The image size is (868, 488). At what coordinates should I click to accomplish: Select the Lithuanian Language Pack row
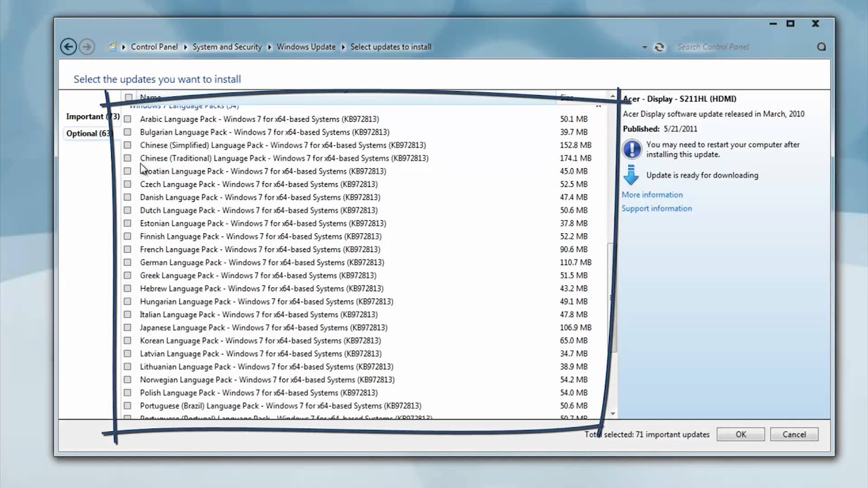[365, 367]
